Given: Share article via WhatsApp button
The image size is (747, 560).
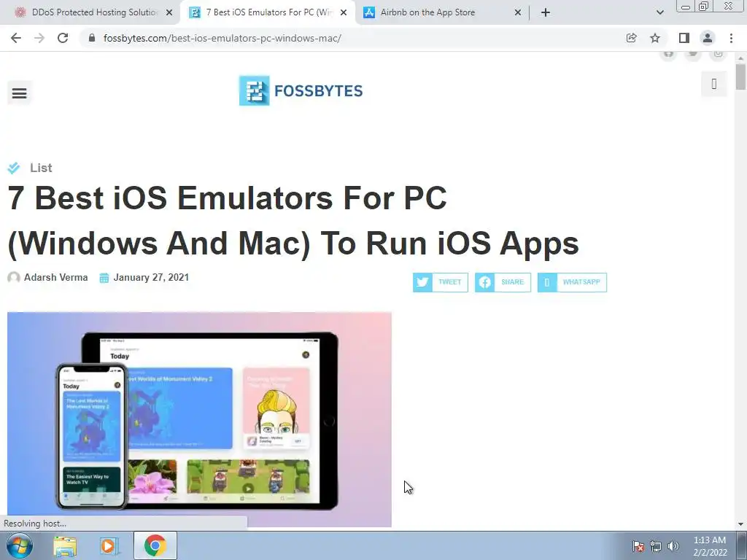Looking at the screenshot, I should (x=572, y=282).
